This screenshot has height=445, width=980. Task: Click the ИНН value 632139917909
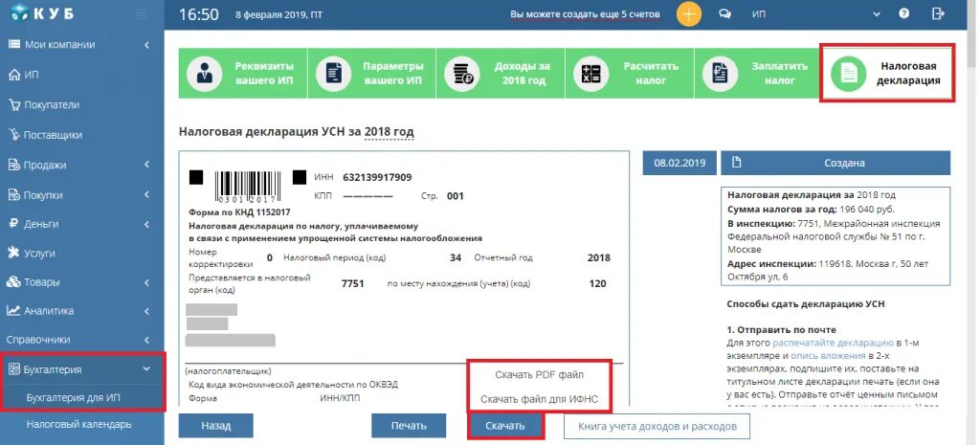pos(377,177)
